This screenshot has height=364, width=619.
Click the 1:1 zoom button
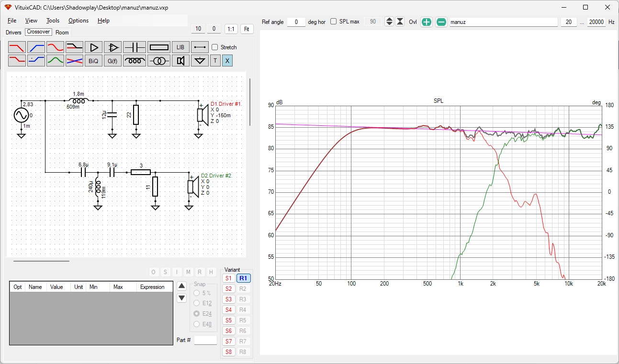point(231,29)
